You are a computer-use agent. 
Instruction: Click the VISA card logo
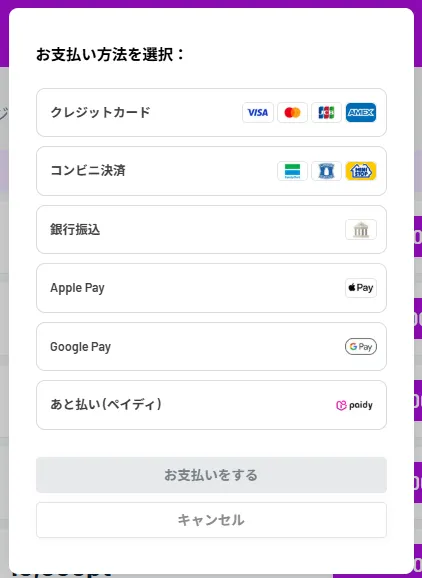(x=258, y=112)
